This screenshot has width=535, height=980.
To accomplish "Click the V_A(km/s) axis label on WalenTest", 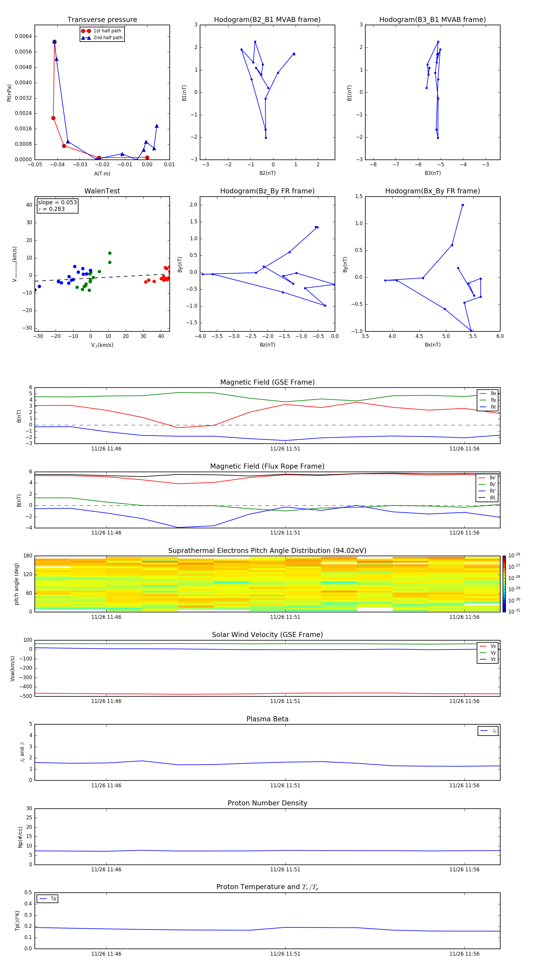I will 102,345.
